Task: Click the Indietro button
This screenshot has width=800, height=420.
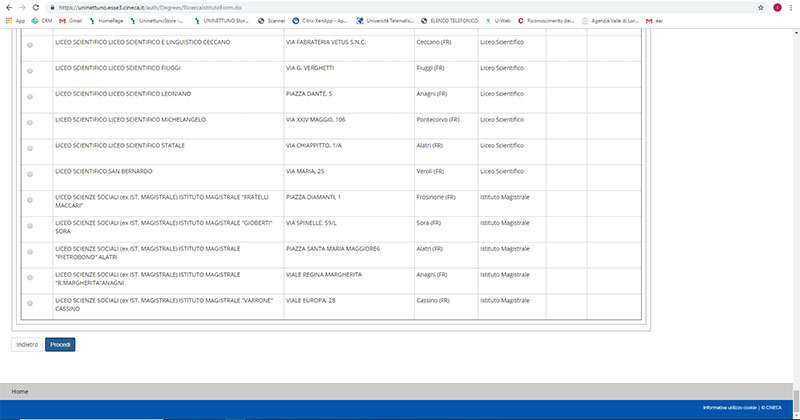Action: click(27, 344)
